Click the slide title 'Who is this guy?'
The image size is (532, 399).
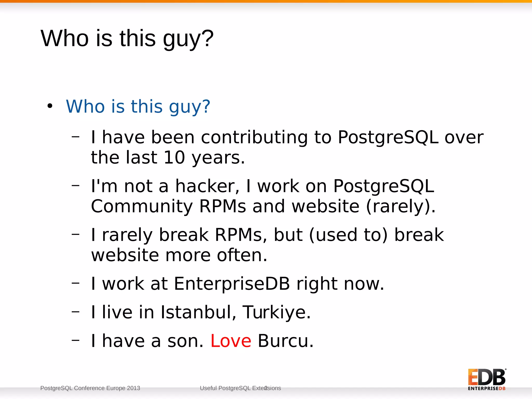(127, 38)
